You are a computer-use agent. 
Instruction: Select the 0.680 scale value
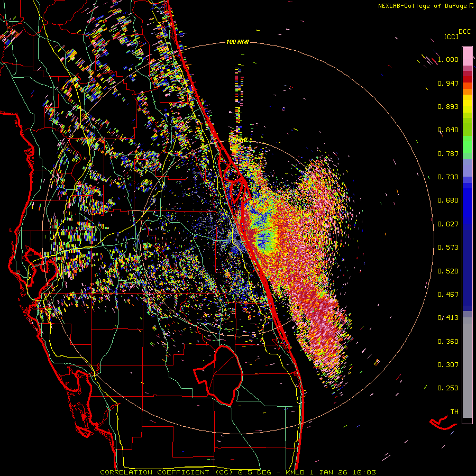[x=448, y=200]
